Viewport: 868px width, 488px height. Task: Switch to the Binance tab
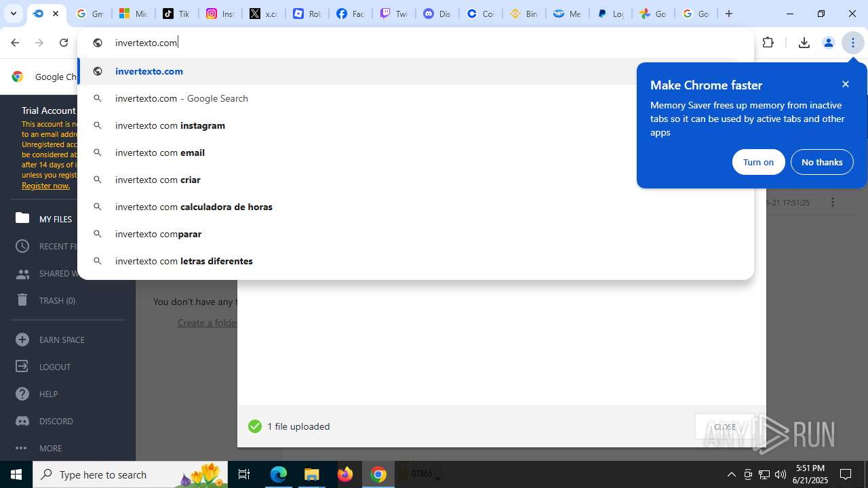pyautogui.click(x=524, y=14)
